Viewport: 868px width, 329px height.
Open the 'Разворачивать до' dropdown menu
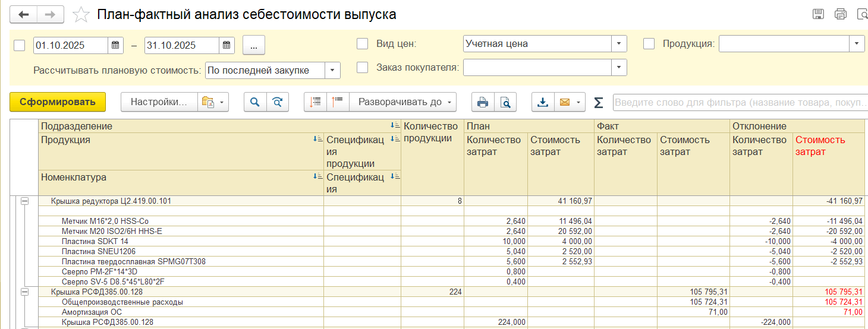click(x=402, y=102)
